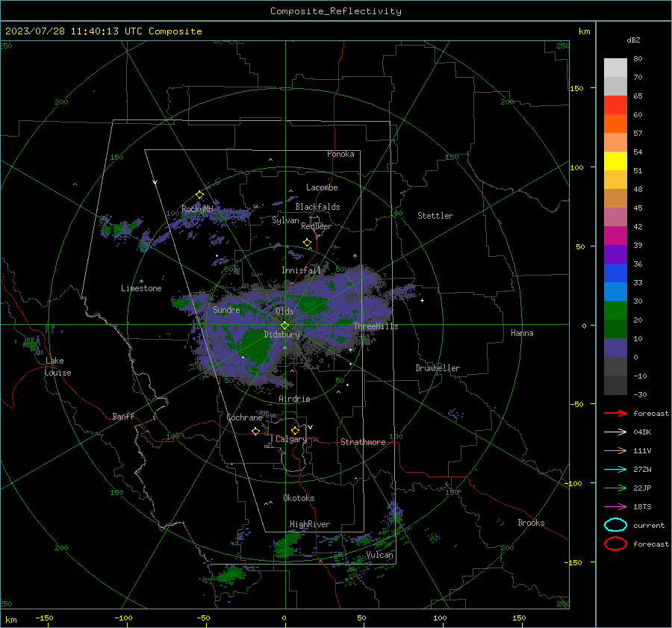Click the ThreeHills town label
This screenshot has height=628, width=672.
376,326
